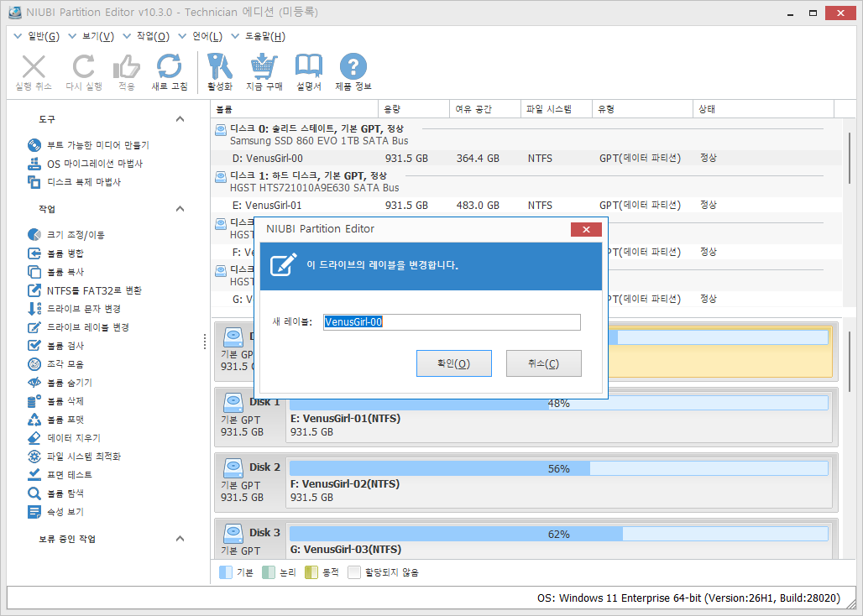Click the volume list vertical scrollbar

coord(850,157)
